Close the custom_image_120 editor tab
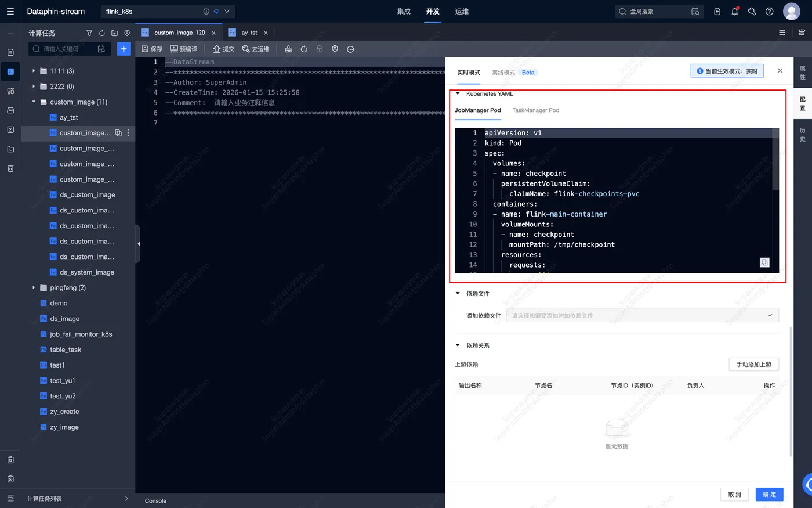This screenshot has width=812, height=508. [213, 33]
